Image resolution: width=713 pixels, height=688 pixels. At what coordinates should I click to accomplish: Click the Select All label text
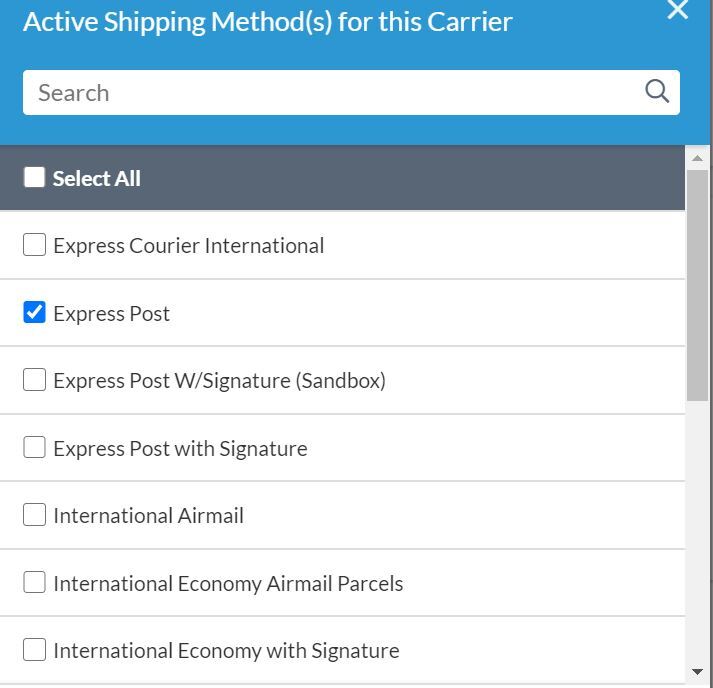[x=96, y=179]
